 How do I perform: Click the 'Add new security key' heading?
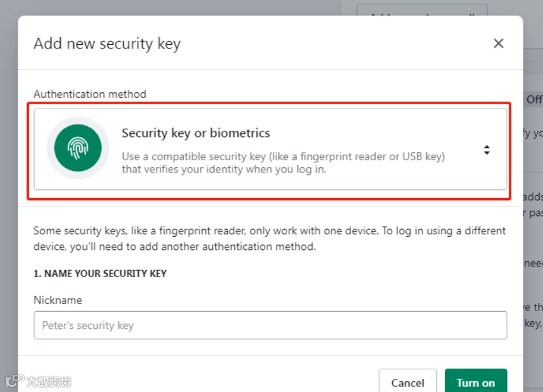point(107,44)
